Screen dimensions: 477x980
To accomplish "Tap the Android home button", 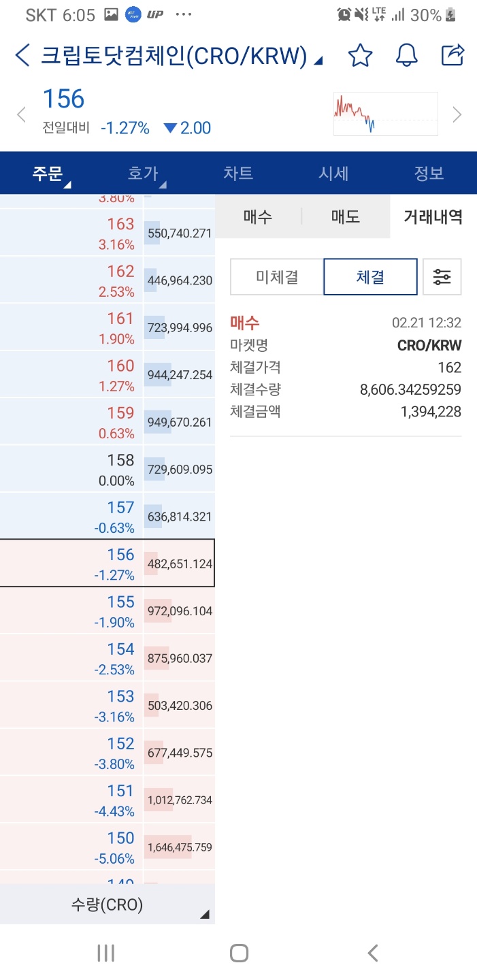I will 239,953.
